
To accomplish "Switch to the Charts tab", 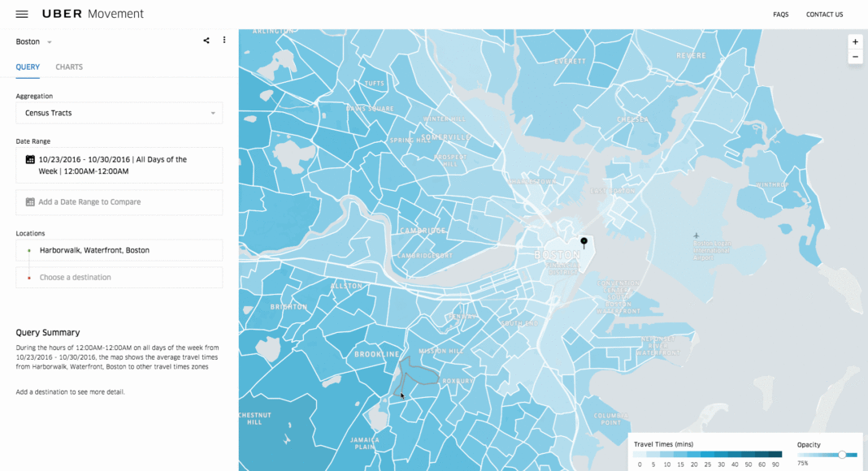I will (x=69, y=67).
